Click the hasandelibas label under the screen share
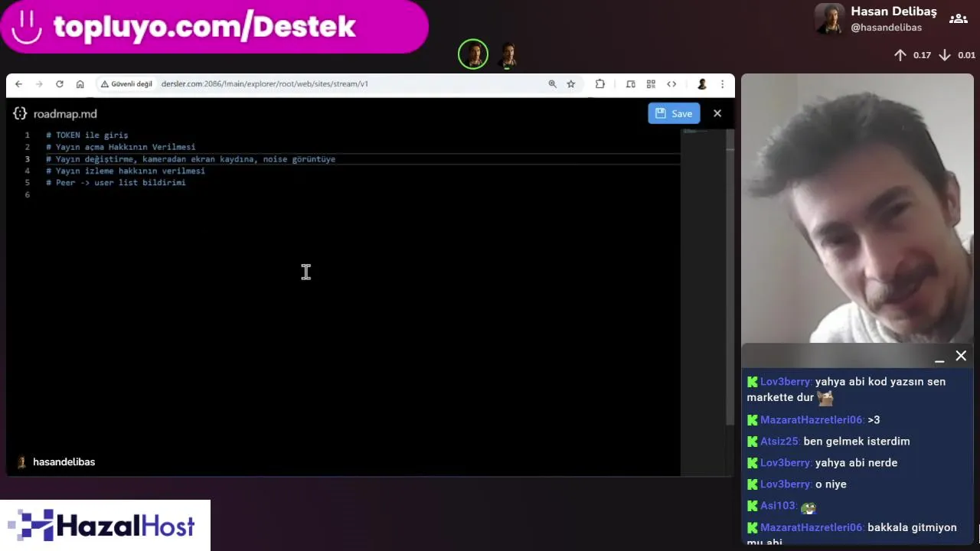The height and width of the screenshot is (551, 980). point(64,462)
